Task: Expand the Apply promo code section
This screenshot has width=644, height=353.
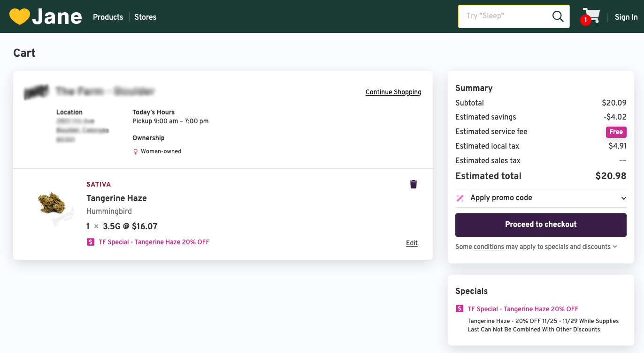Action: (541, 198)
